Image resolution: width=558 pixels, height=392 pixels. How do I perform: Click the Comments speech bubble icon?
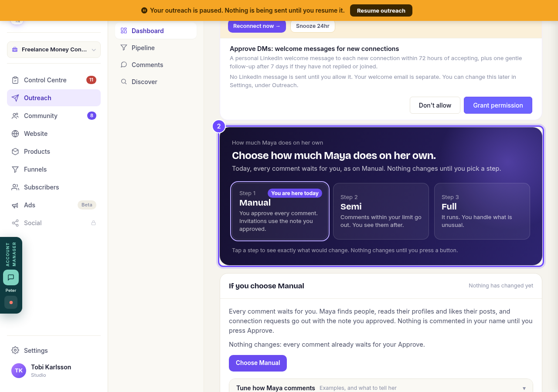pos(124,64)
